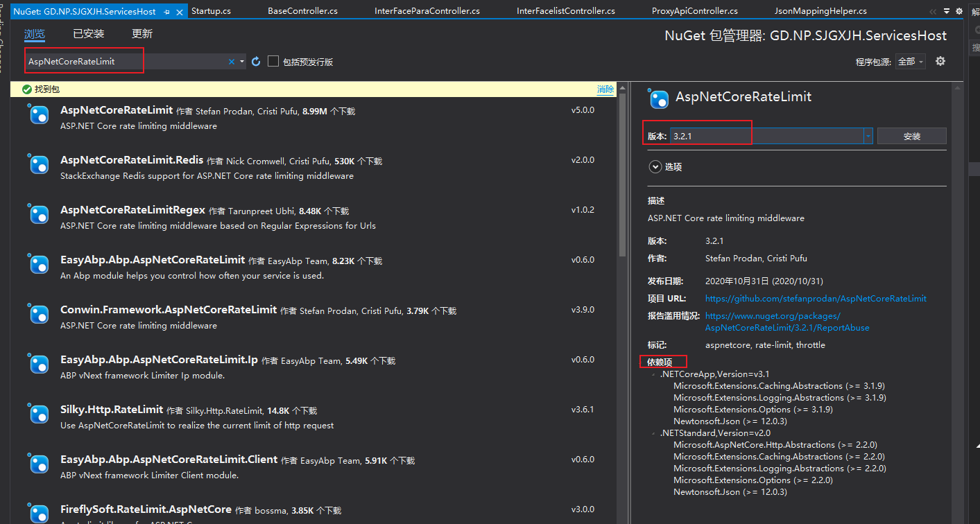Clear the search box with the X icon
980x524 pixels.
pos(232,62)
